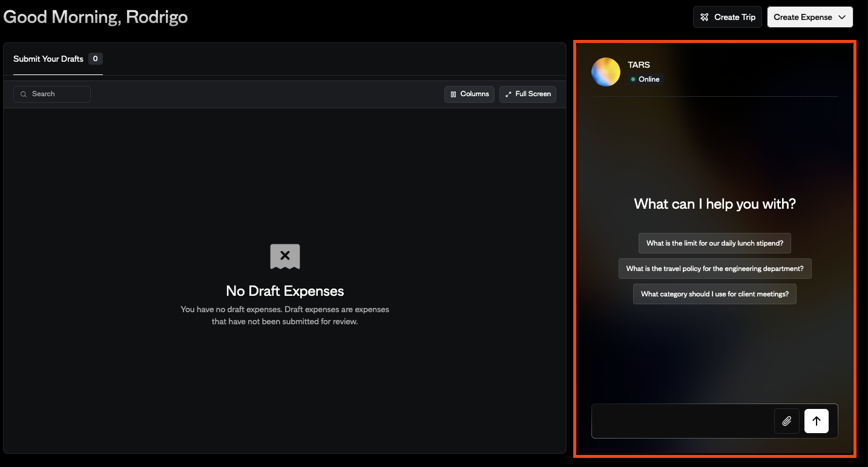Click the send arrow in the chat box

[816, 420]
